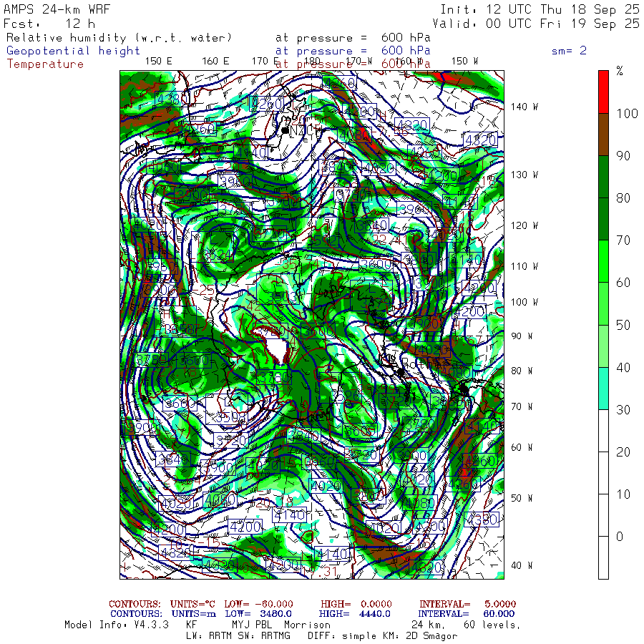Click the 'sm= 2' smoothing label
This screenshot has height=644, width=644.
(569, 51)
